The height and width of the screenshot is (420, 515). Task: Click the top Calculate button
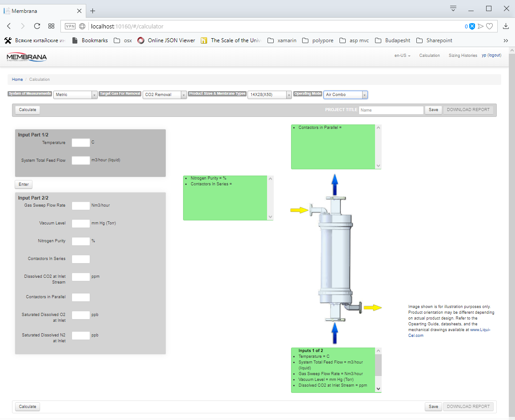[x=28, y=110]
